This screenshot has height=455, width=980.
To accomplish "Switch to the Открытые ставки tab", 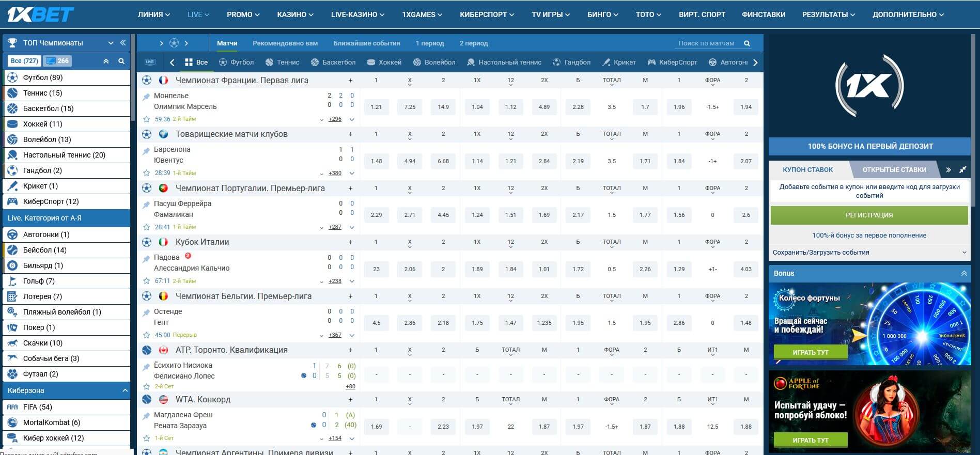I will pyautogui.click(x=894, y=169).
